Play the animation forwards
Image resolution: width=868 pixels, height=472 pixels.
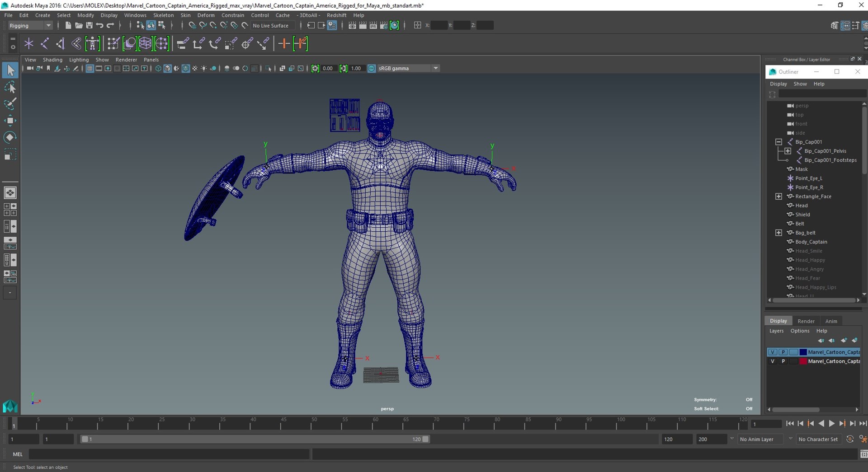pyautogui.click(x=831, y=424)
